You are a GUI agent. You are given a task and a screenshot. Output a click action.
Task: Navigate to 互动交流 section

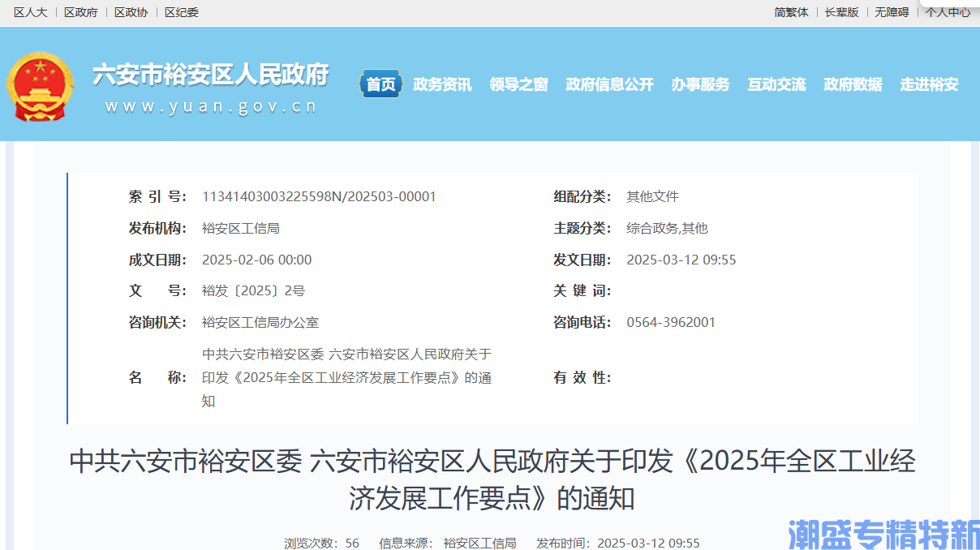(776, 84)
